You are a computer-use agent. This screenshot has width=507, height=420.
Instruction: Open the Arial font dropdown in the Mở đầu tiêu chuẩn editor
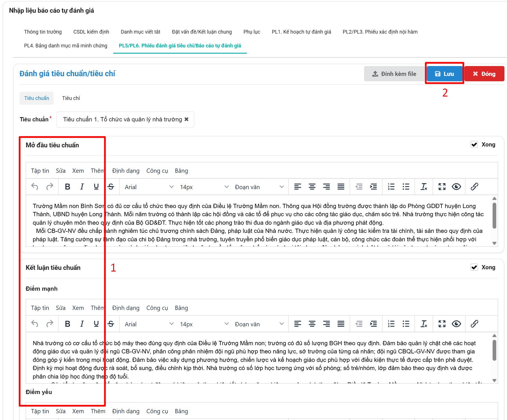[x=149, y=187]
